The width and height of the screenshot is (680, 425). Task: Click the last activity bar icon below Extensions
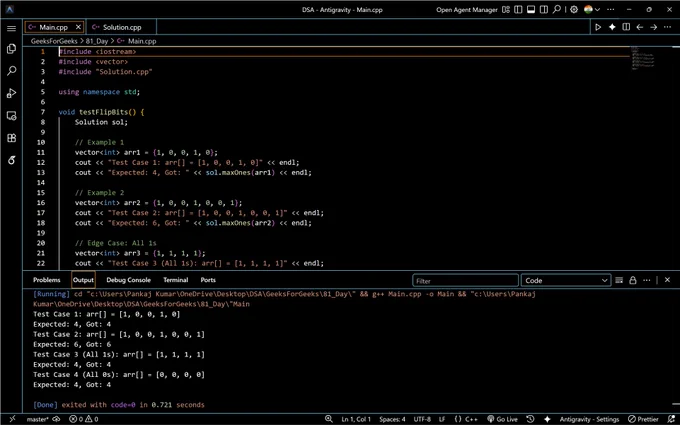coord(12,160)
